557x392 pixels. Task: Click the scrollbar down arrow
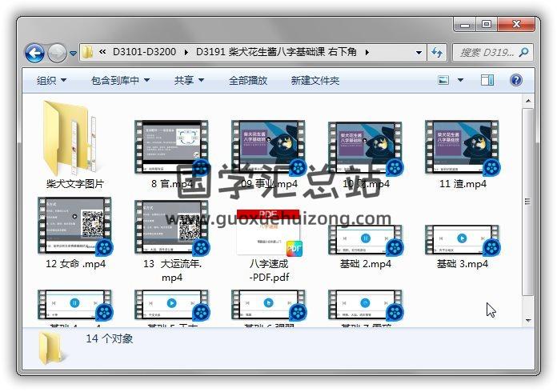[528, 320]
